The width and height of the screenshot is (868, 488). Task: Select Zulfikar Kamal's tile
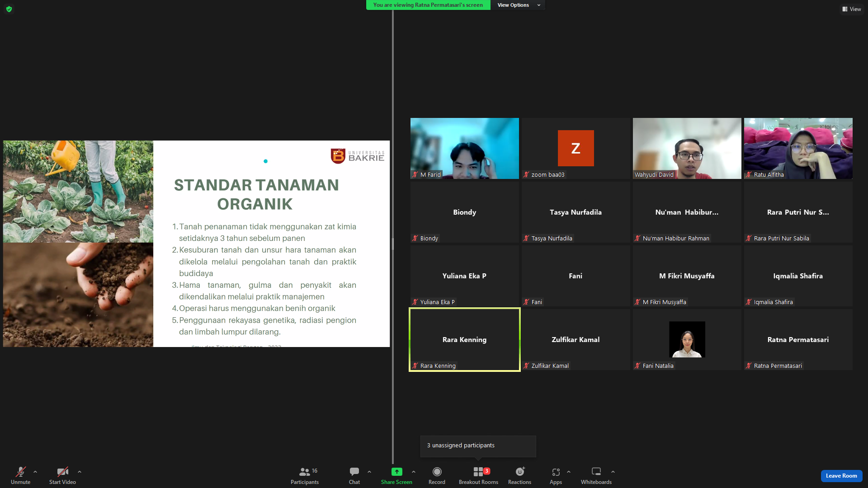(x=576, y=339)
